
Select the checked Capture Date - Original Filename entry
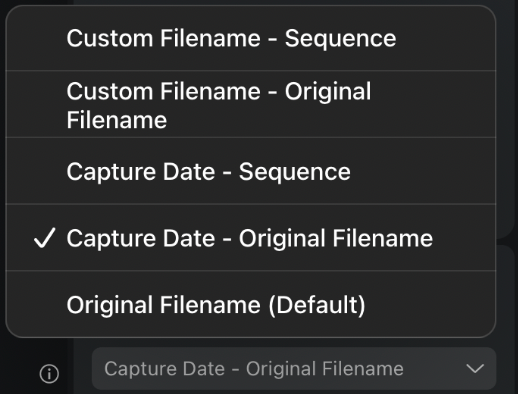(251, 238)
